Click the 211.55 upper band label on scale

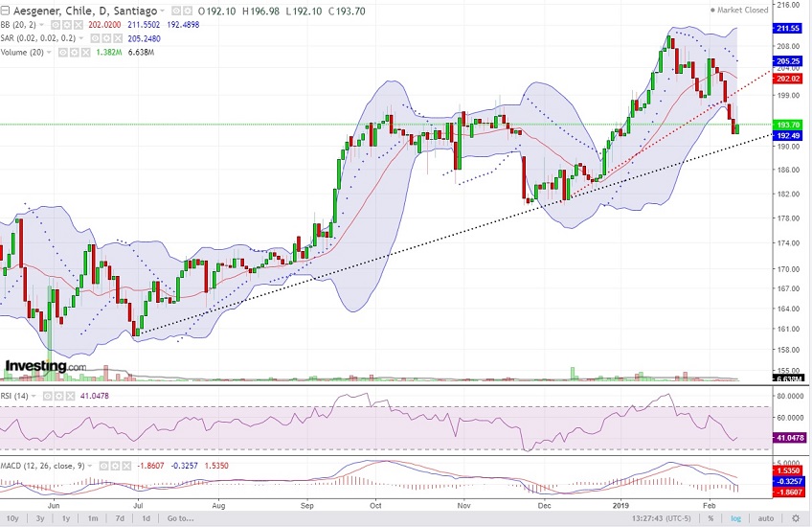[787, 29]
